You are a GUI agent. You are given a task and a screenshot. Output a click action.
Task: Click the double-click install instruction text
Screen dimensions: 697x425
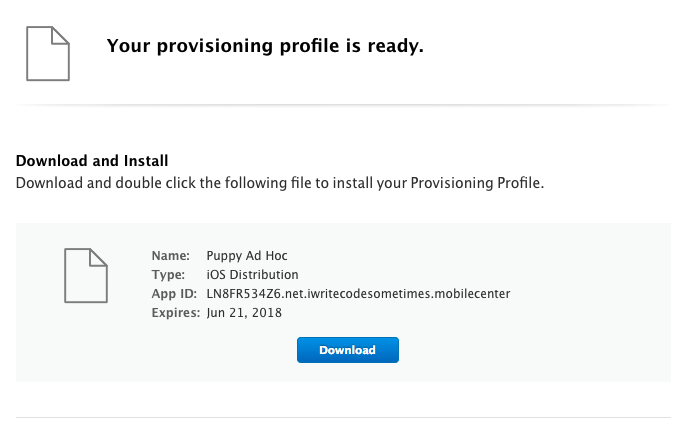tap(279, 183)
